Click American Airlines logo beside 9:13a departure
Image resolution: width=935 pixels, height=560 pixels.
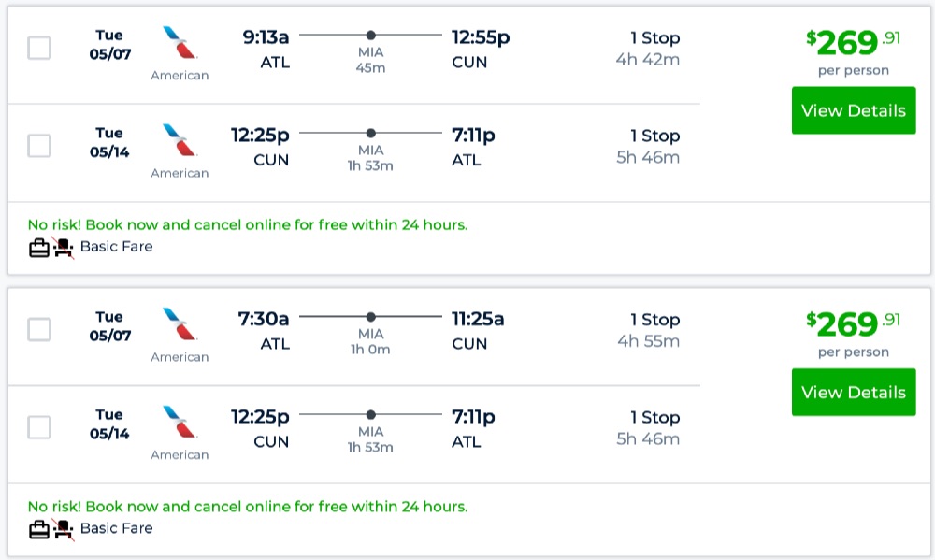[x=180, y=44]
